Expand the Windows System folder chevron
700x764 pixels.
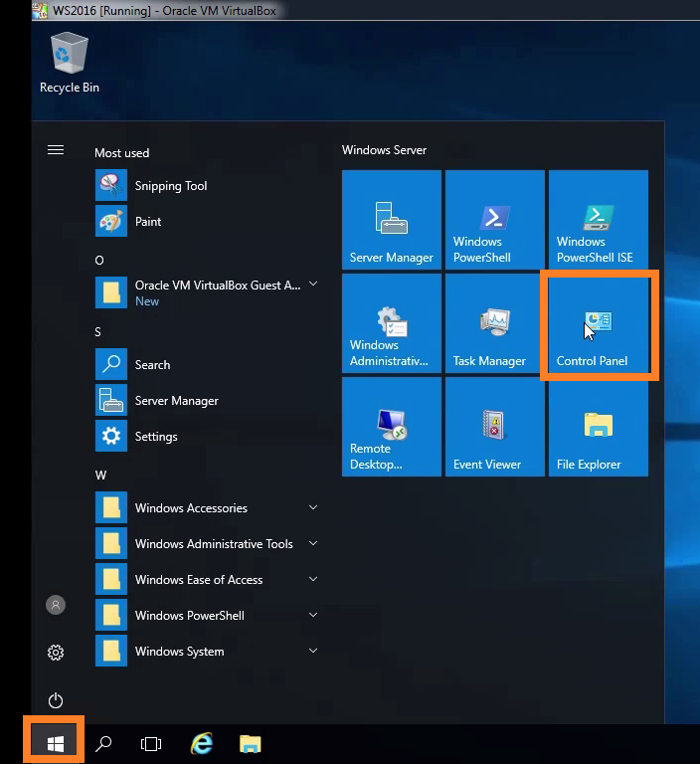coord(313,651)
